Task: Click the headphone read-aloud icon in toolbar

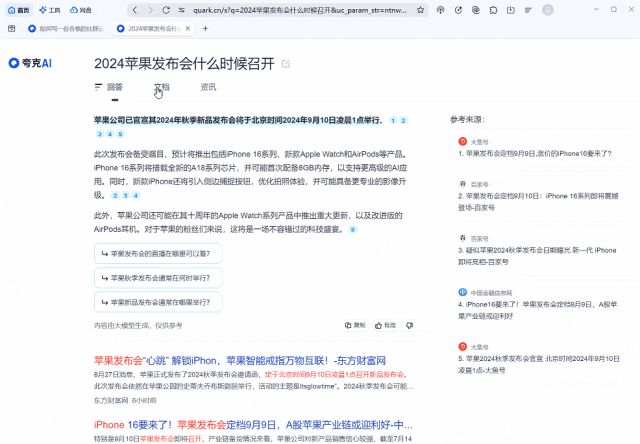Action: coord(440,10)
